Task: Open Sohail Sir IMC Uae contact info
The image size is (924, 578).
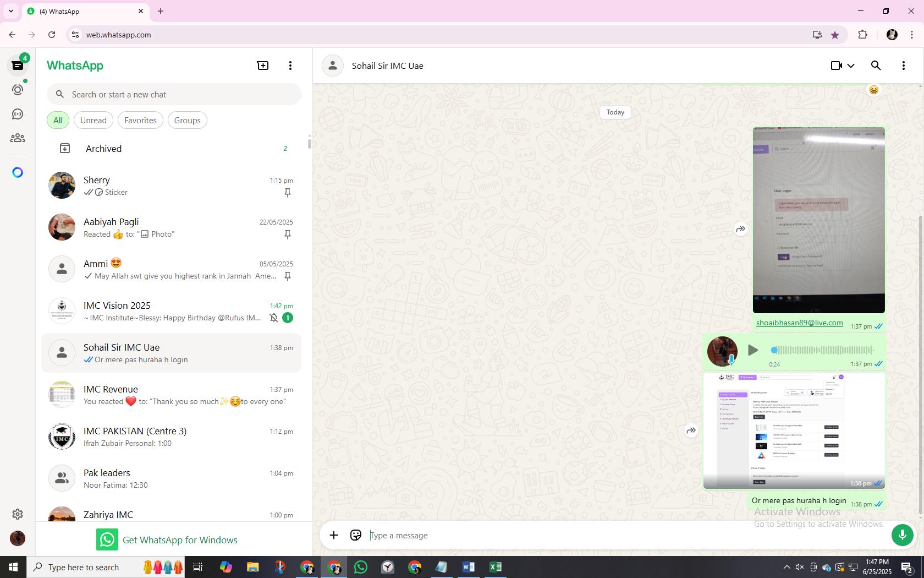Action: click(x=387, y=66)
